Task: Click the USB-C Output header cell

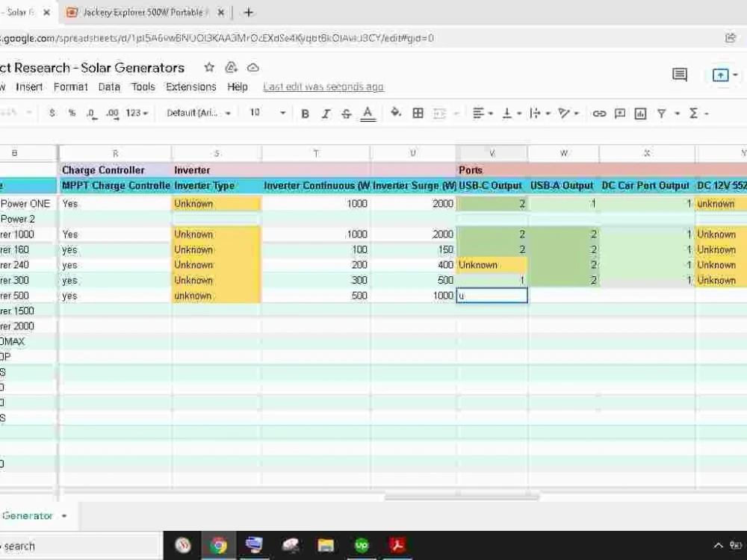Action: tap(492, 185)
